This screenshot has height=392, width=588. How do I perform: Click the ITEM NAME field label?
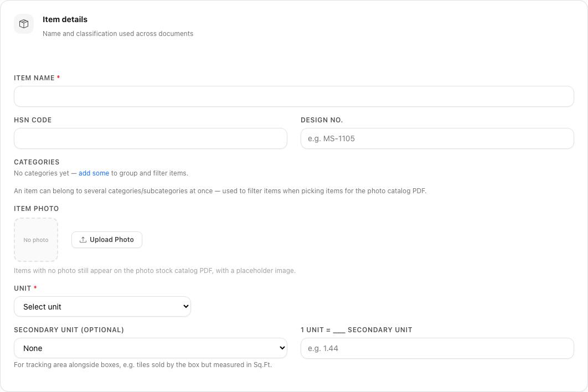click(34, 78)
